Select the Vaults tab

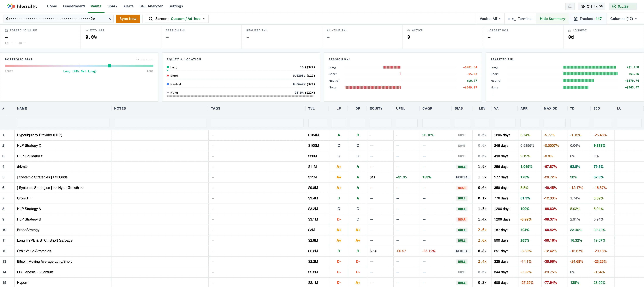[96, 6]
